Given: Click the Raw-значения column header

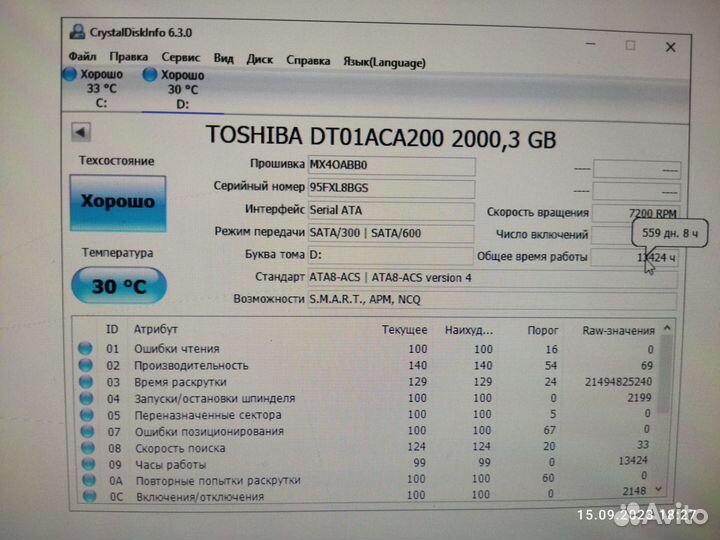Looking at the screenshot, I should click(618, 331).
